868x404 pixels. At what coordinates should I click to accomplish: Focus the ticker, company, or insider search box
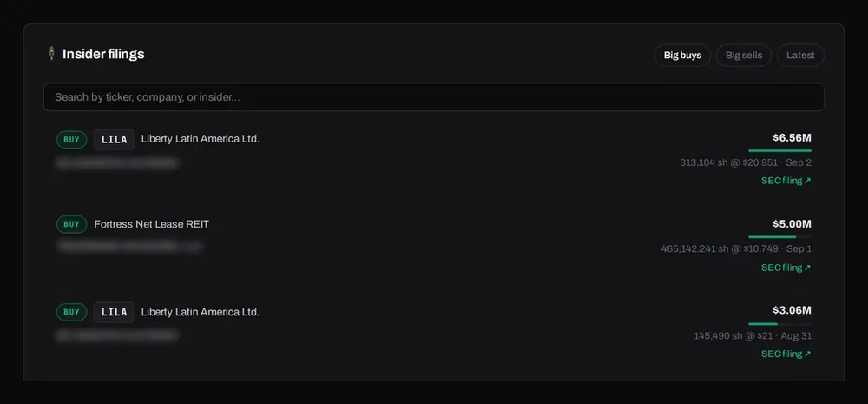coord(433,97)
